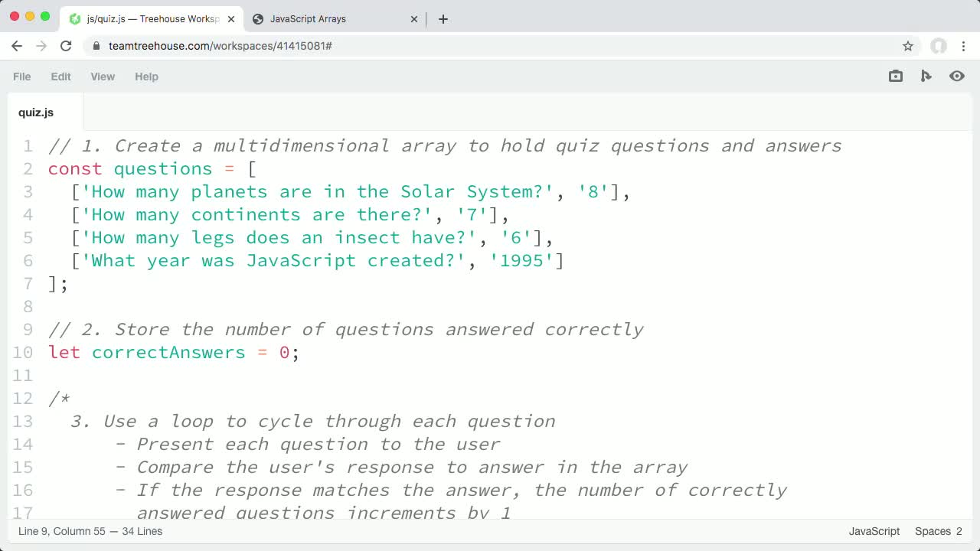This screenshot has width=980, height=551.
Task: Open Chrome's three-dot menu
Action: [x=964, y=46]
